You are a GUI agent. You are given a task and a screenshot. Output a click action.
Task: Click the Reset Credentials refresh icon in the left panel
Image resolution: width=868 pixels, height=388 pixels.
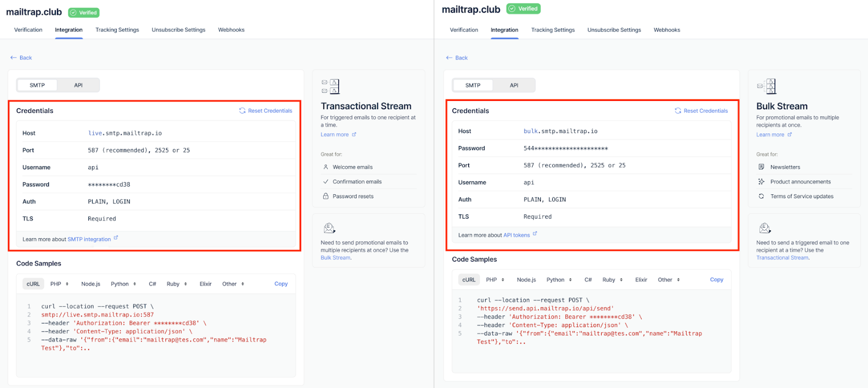coord(242,111)
